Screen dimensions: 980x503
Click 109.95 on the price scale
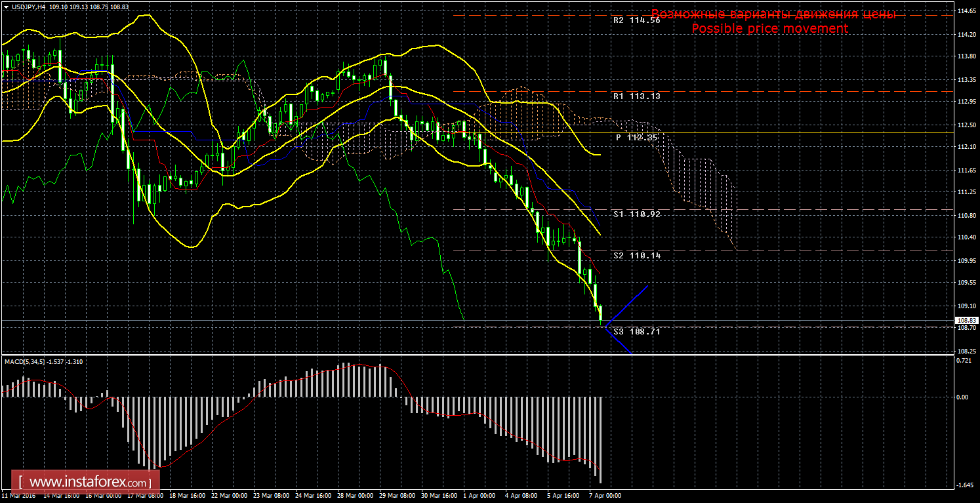coord(966,260)
